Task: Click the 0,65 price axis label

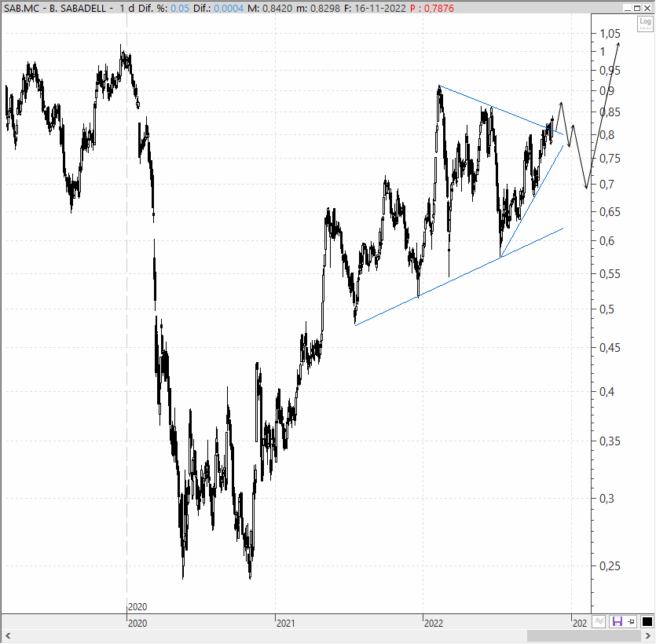Action: pyautogui.click(x=610, y=211)
